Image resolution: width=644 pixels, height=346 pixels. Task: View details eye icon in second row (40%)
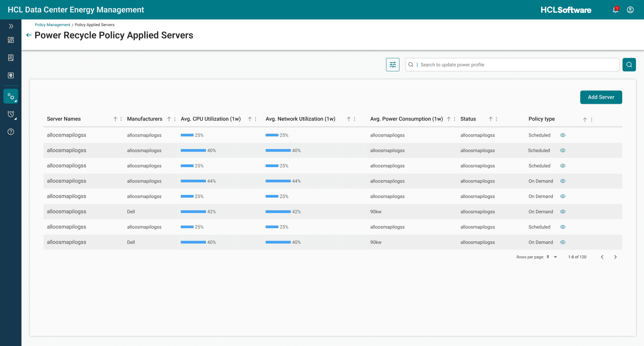point(563,151)
